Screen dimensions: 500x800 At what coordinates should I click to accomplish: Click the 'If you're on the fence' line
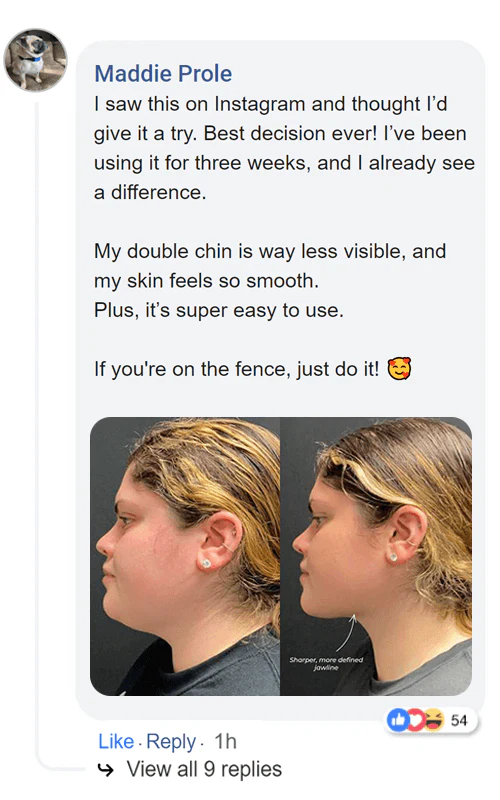pos(236,369)
